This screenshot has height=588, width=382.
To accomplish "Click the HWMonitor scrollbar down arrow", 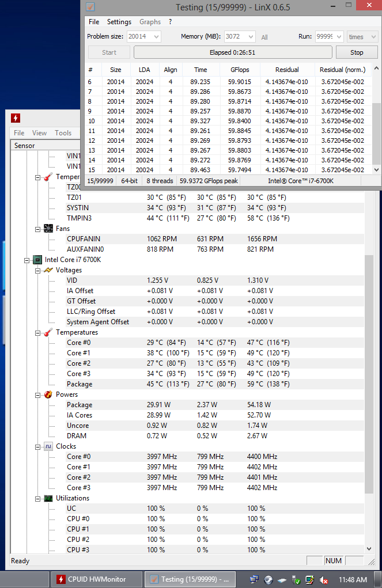I will point(369,549).
